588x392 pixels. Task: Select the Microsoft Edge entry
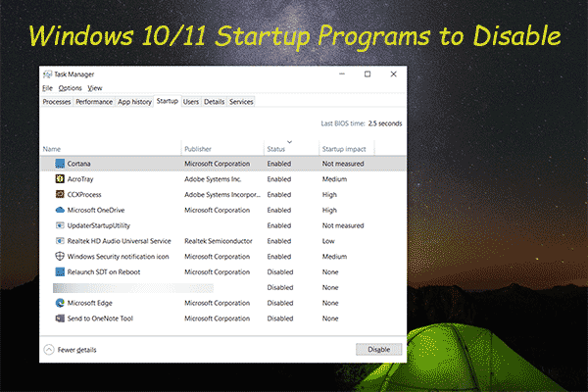pos(90,303)
